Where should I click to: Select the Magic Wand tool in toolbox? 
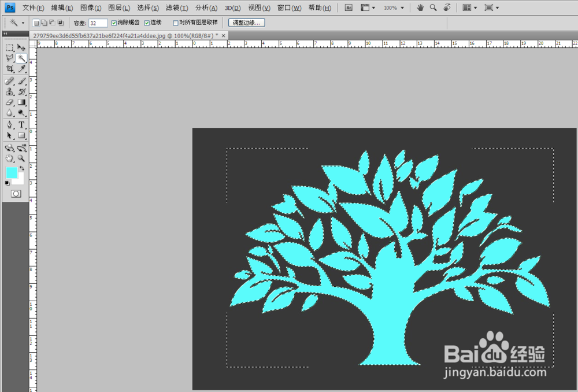tap(21, 58)
